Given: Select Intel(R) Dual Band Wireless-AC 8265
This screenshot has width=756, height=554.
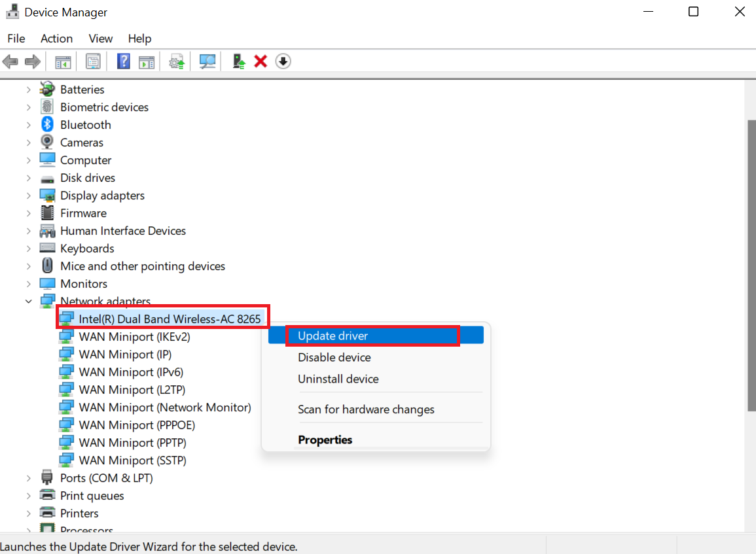Looking at the screenshot, I should click(x=170, y=319).
